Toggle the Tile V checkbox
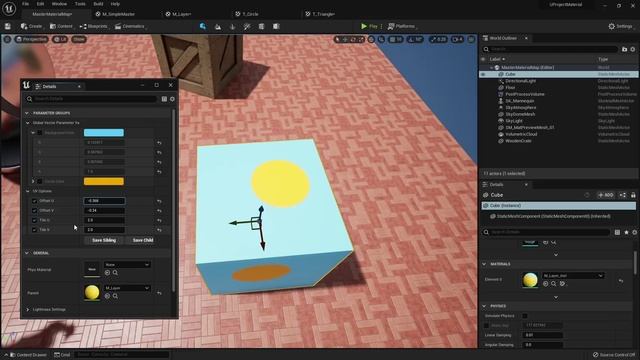The height and width of the screenshot is (360, 640). [x=34, y=230]
